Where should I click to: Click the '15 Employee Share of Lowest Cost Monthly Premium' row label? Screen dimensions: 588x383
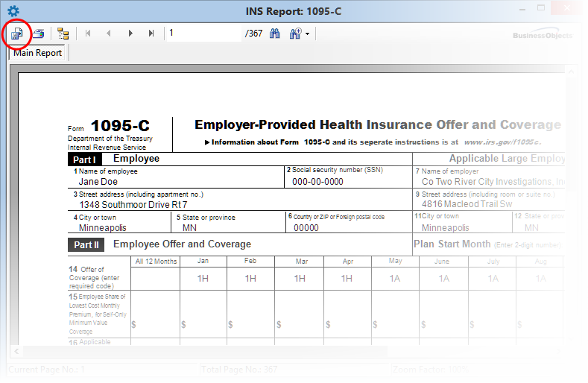coord(98,314)
